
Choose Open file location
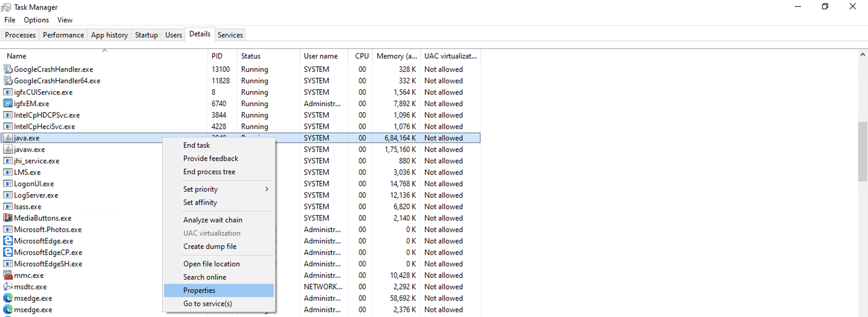coord(219,264)
